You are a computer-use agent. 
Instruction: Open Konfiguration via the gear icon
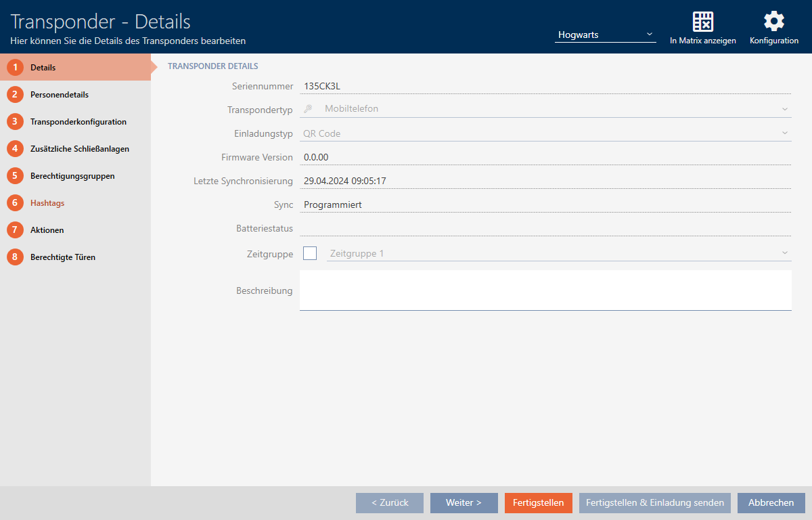pyautogui.click(x=773, y=22)
